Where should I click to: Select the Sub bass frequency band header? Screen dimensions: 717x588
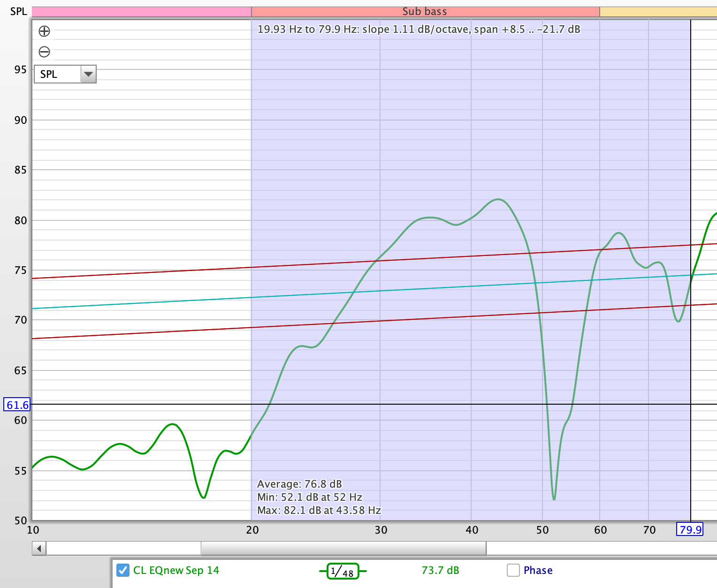(424, 11)
